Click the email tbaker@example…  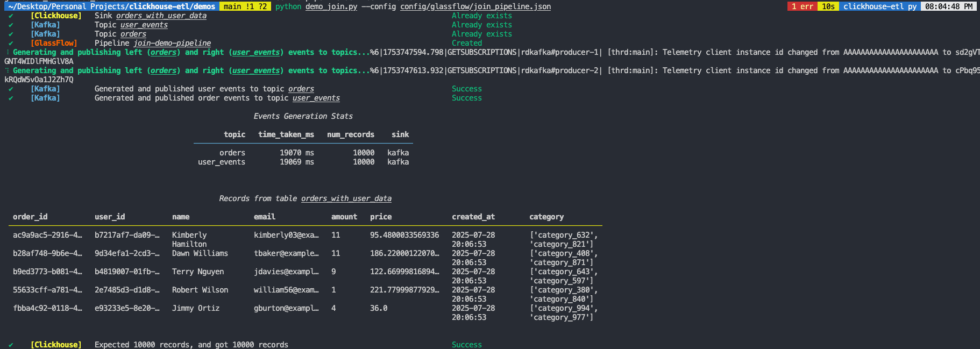(x=286, y=253)
